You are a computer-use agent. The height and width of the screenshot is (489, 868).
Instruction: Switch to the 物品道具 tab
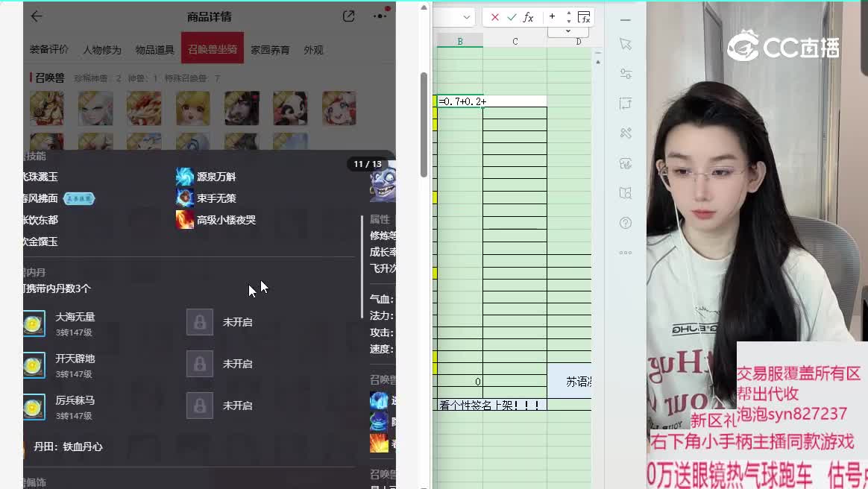(154, 49)
